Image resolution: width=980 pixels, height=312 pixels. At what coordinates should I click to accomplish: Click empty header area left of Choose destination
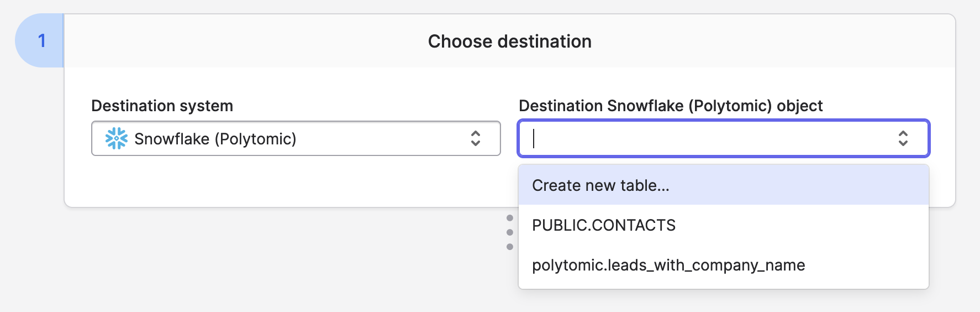(x=221, y=41)
